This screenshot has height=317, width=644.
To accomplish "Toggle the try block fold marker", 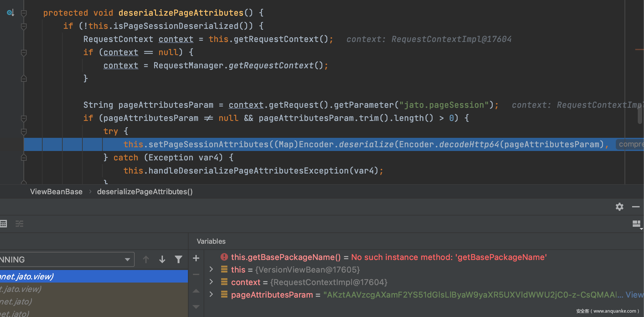I will click(x=24, y=131).
